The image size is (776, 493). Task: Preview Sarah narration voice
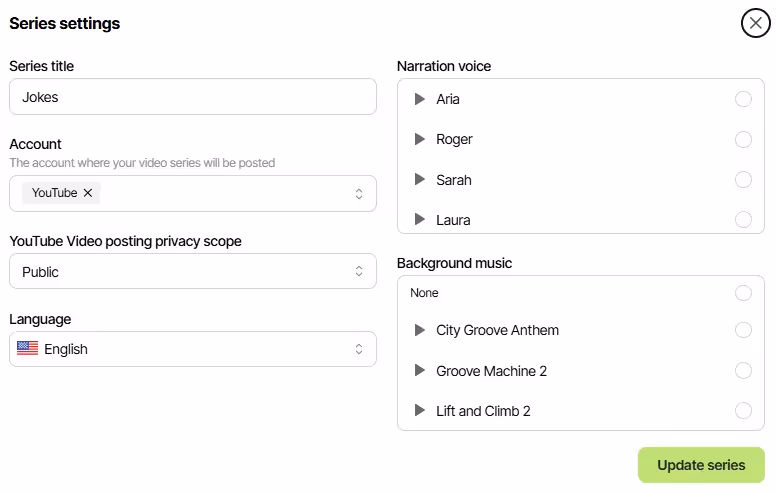tap(420, 180)
